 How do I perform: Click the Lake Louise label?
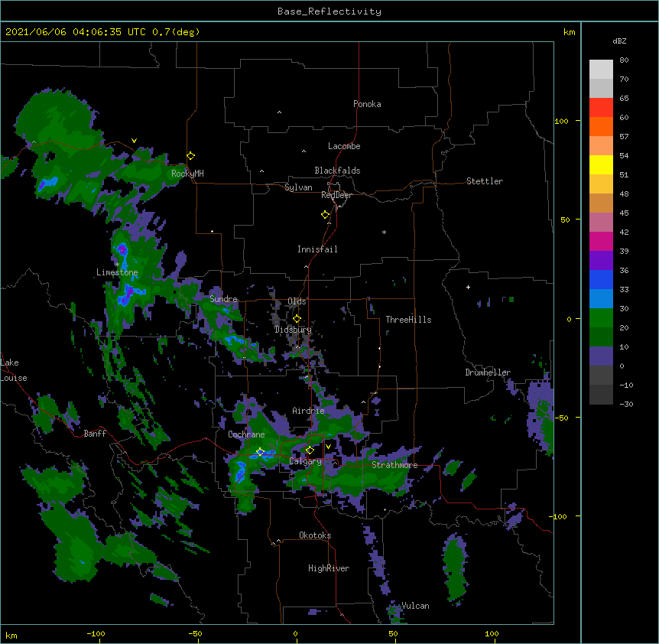point(14,370)
